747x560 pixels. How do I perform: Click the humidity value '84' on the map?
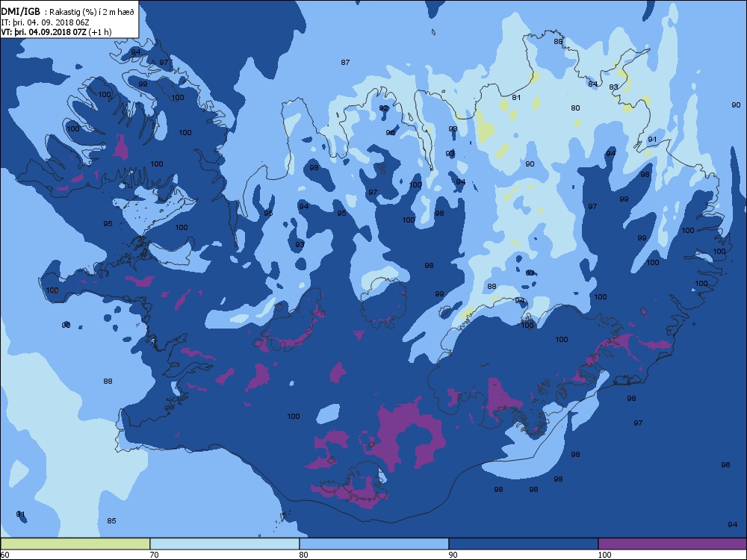(x=592, y=84)
